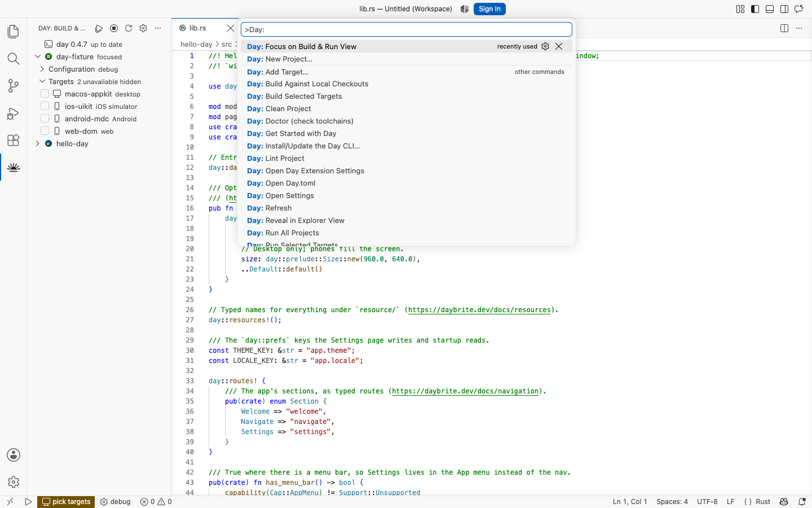Run targets with the Day panel play icon

click(99, 28)
